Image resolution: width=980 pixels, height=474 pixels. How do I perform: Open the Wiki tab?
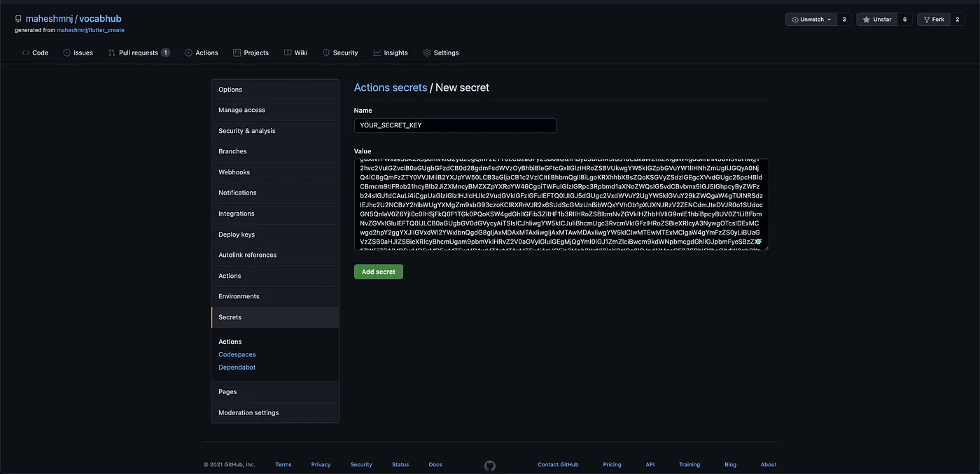[295, 53]
